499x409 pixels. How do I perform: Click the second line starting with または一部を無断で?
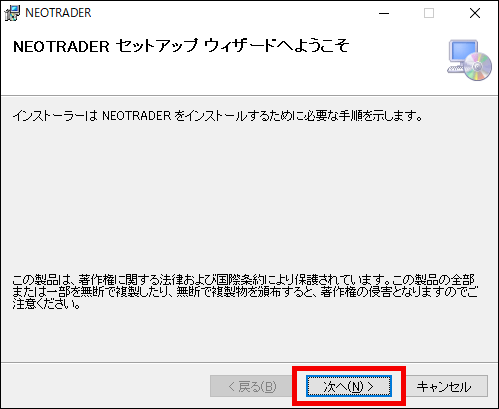[x=245, y=292]
